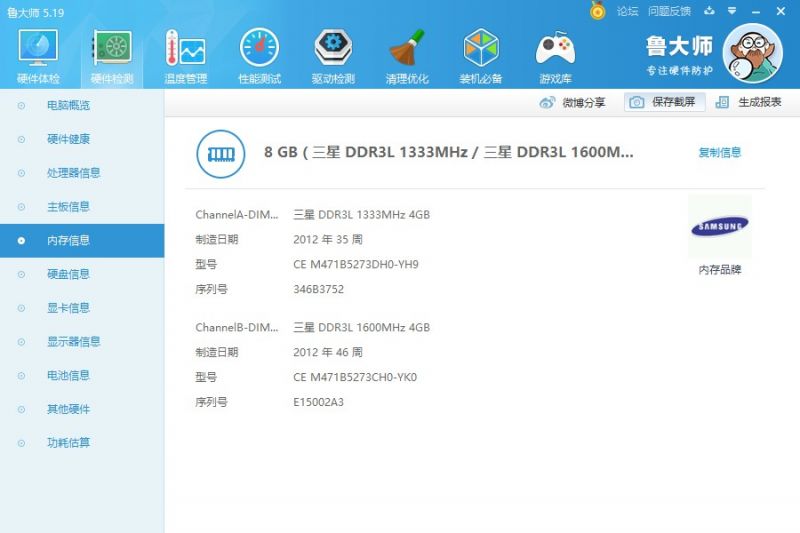800x533 pixels.
Task: Select 显卡信息 in the sidebar
Action: pos(82,308)
